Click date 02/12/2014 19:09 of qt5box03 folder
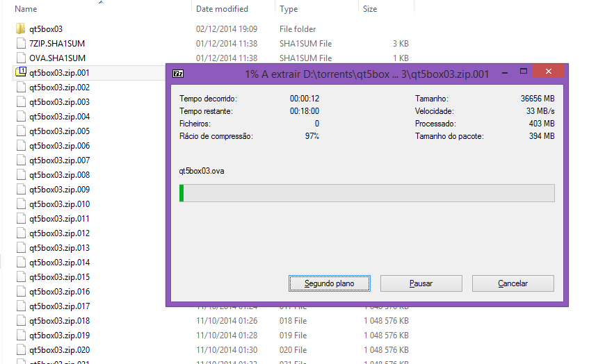Viewport: 598px width, 364px height. 227,29
